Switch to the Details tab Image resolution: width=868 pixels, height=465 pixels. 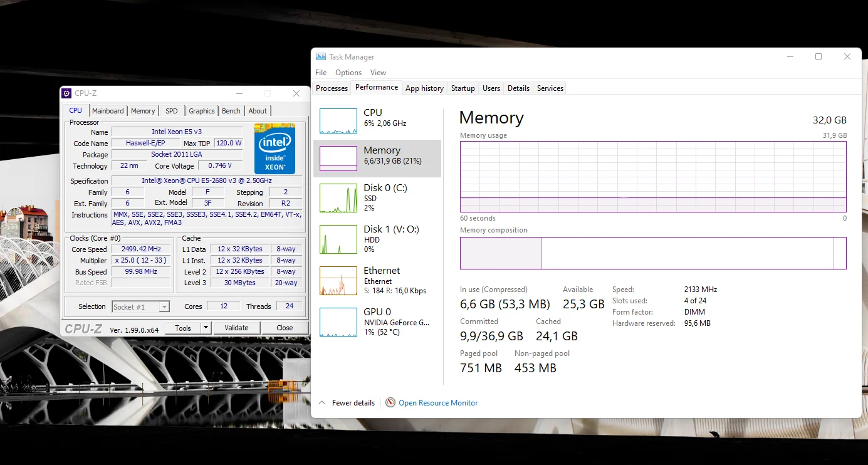pyautogui.click(x=518, y=88)
